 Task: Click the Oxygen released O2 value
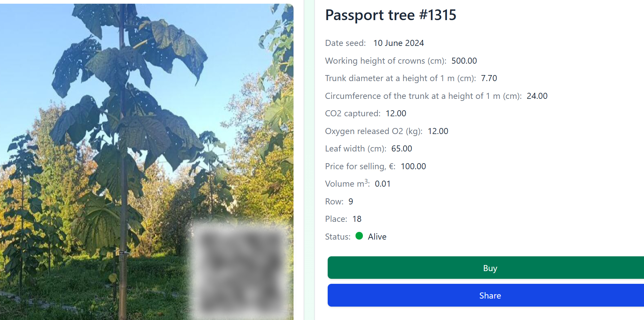[438, 131]
